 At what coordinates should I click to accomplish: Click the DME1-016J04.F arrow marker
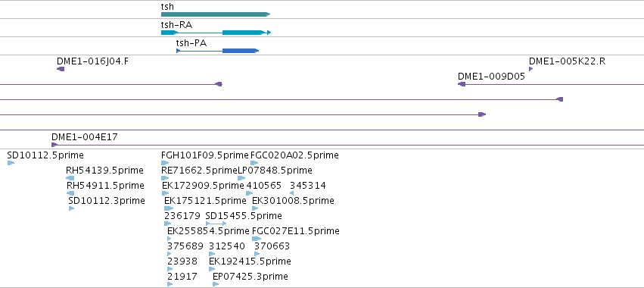[61, 69]
